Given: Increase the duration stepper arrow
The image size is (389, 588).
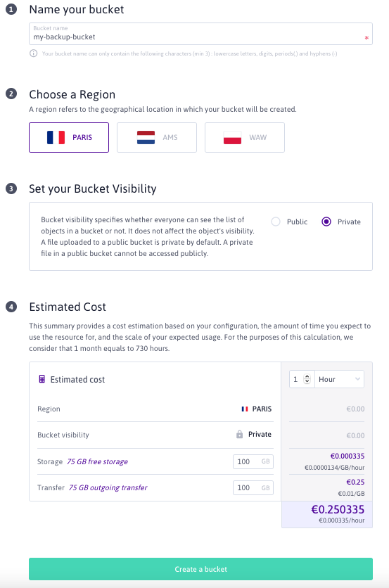Looking at the screenshot, I should click(307, 376).
